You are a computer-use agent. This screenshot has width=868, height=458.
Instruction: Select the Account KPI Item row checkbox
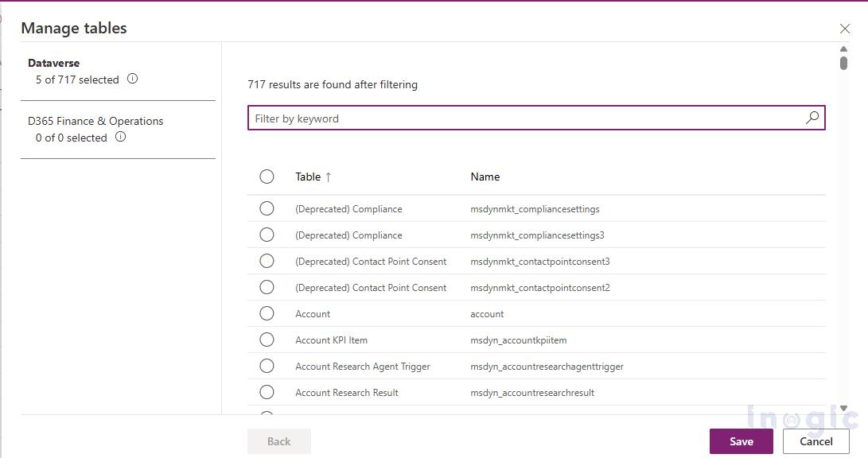tap(267, 340)
